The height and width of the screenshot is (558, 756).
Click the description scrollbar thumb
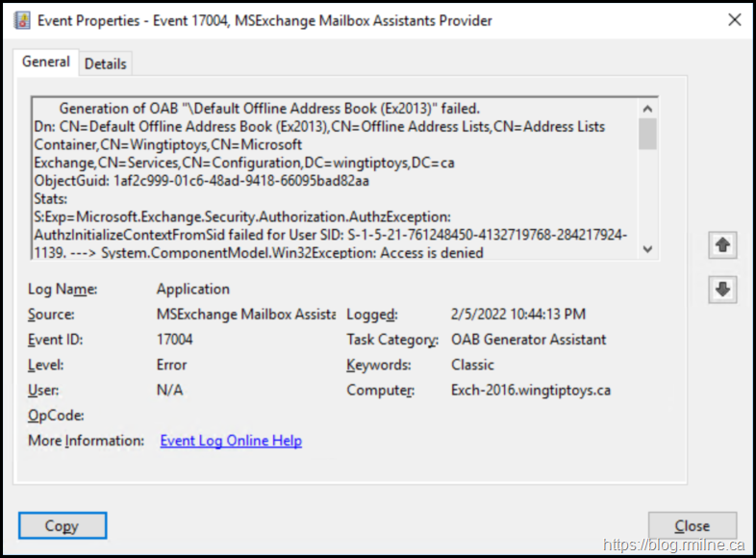click(x=647, y=134)
